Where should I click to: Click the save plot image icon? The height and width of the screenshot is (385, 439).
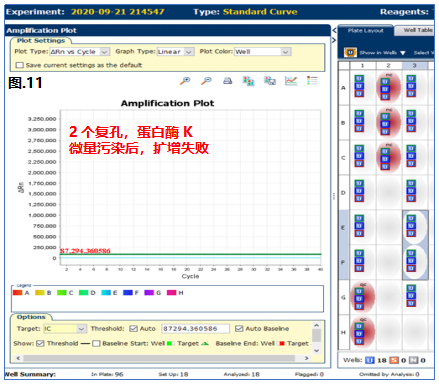pos(270,81)
